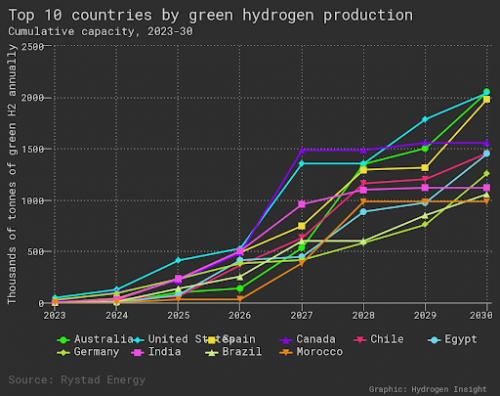Click the 2025 x-axis label
Screen dimensions: 500x396
[x=178, y=315]
